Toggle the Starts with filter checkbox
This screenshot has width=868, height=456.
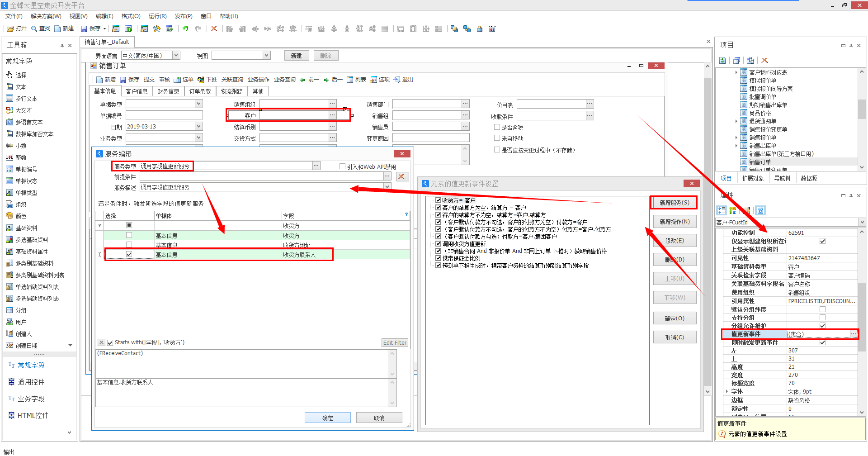[110, 342]
